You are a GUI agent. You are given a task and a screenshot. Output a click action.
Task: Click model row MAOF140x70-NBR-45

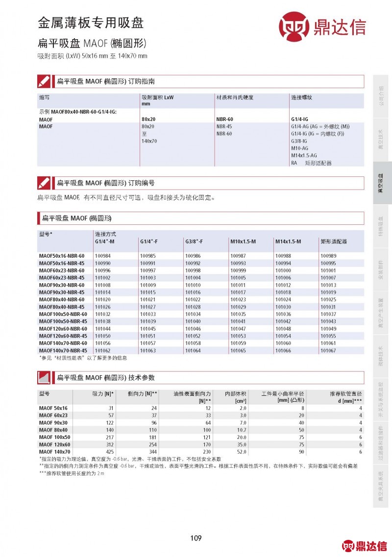(x=200, y=351)
